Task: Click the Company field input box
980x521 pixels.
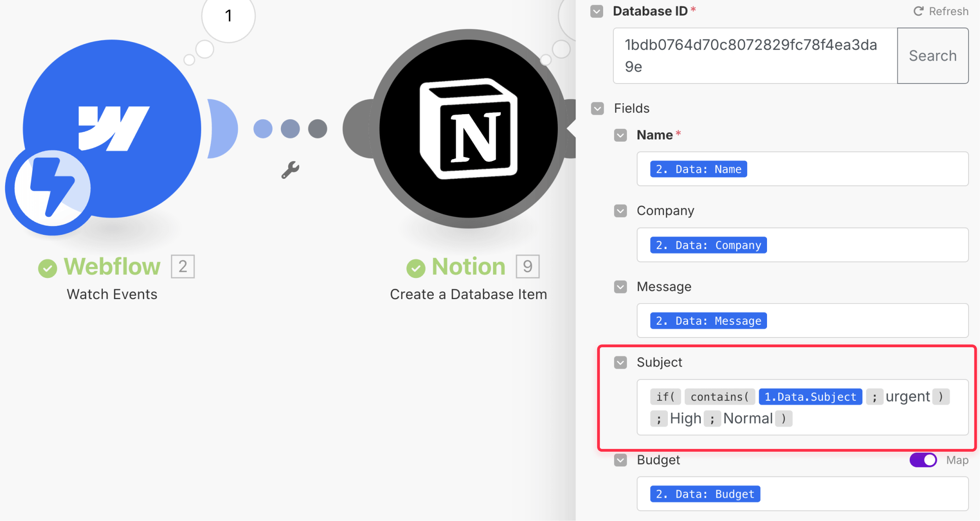Action: pos(802,245)
